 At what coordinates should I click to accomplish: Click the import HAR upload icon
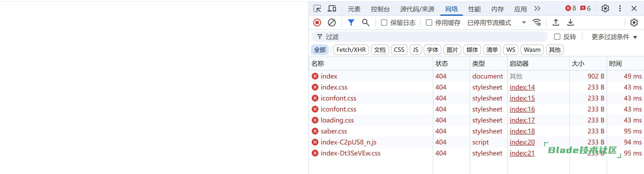pos(556,23)
